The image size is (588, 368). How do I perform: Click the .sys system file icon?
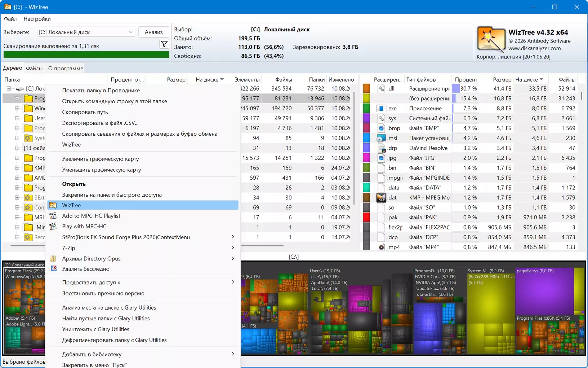coord(381,118)
